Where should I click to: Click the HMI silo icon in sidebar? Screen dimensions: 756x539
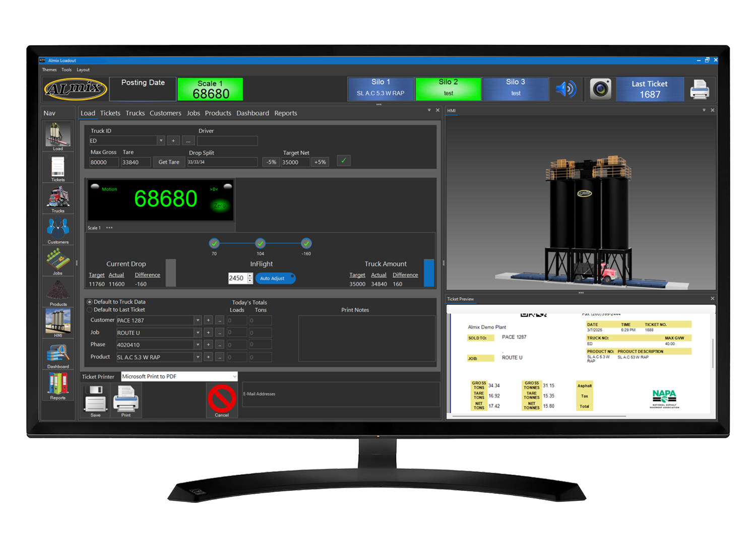[x=58, y=321]
